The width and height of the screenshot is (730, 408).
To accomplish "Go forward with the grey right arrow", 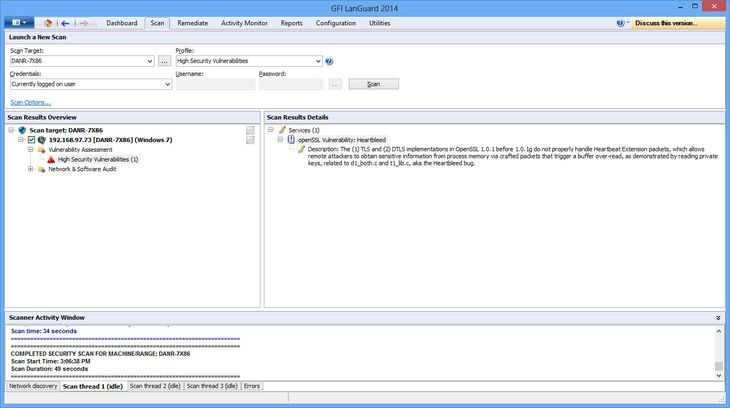I will (x=84, y=23).
